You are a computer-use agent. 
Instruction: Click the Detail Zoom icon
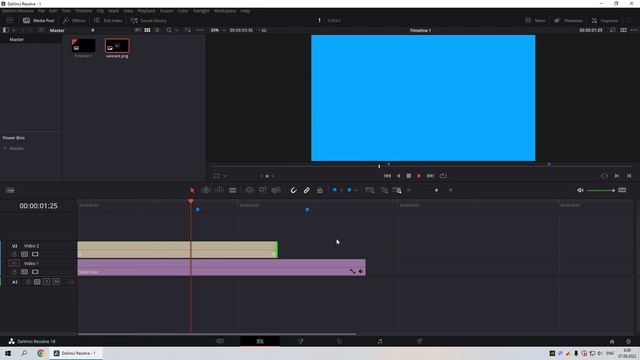pyautogui.click(x=384, y=190)
